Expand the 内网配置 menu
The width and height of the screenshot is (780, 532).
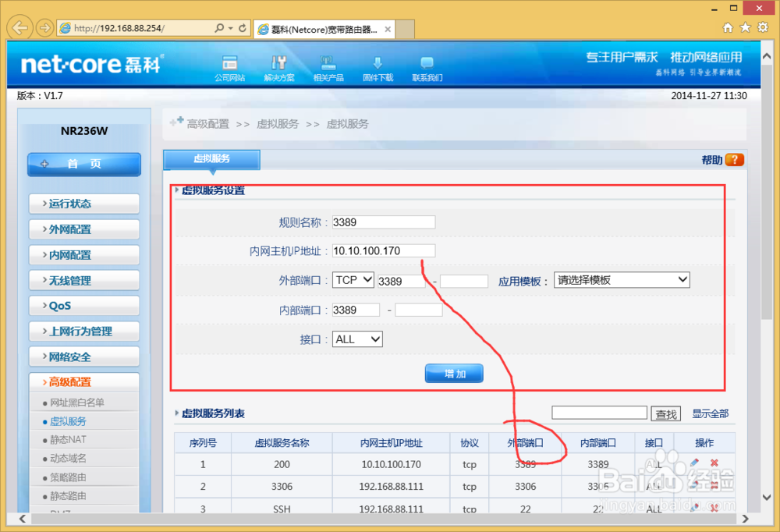[x=84, y=255]
